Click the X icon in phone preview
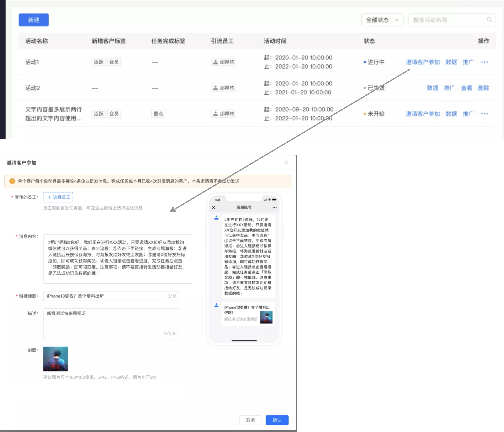The image size is (504, 432). (x=214, y=208)
